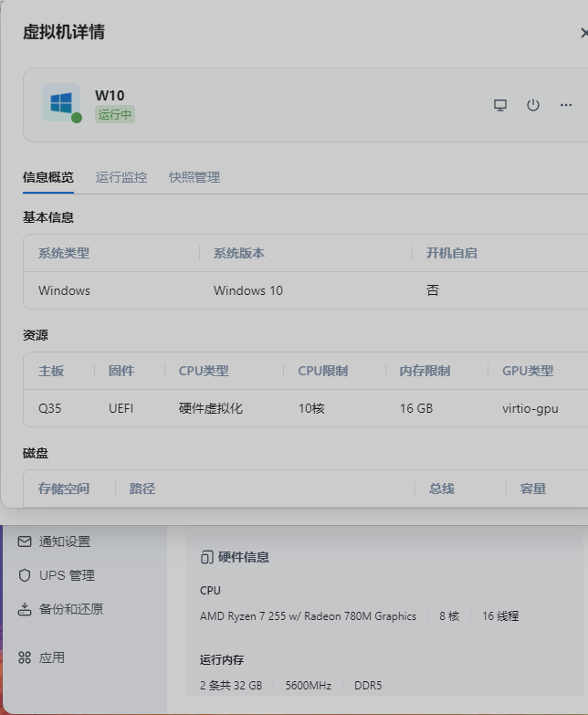Click the UEFI firmware value
Viewport: 588px width, 715px height.
(121, 408)
